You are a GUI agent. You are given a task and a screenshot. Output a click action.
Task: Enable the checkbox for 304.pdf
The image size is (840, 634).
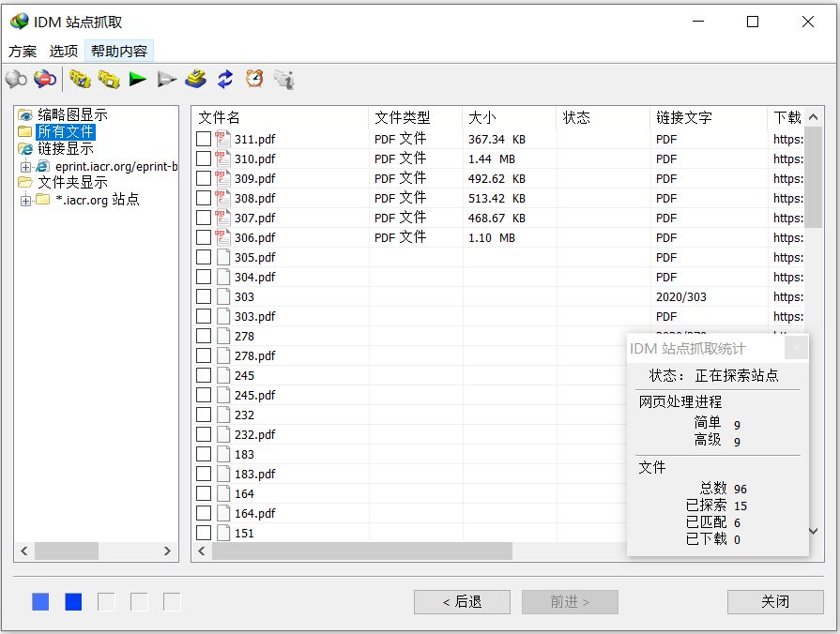click(x=204, y=277)
